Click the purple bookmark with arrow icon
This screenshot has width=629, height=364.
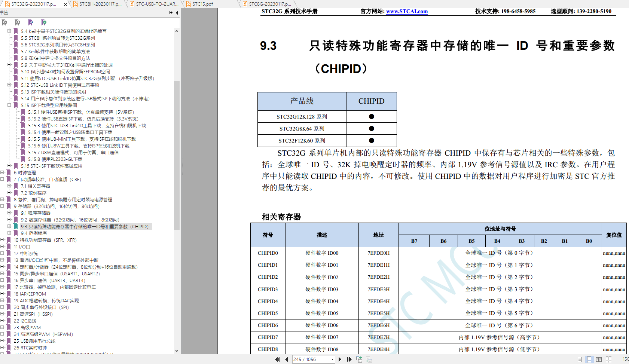31,22
